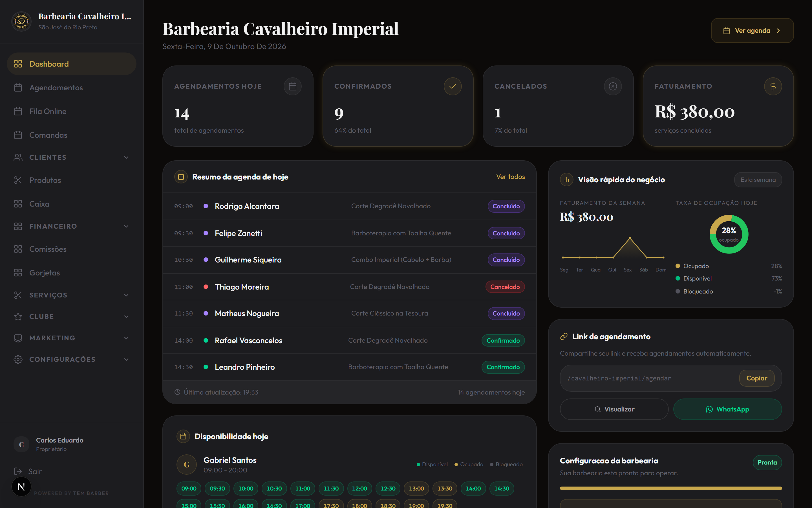Screen dimensions: 812x508
Task: Click the Ver todos link
Action: [x=510, y=177]
